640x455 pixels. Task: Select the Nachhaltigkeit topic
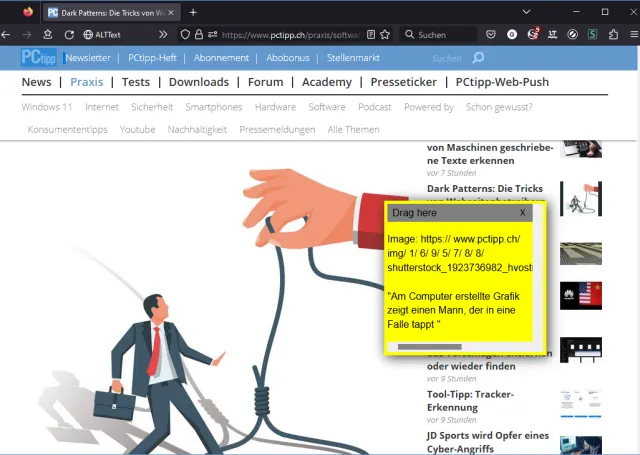(197, 129)
